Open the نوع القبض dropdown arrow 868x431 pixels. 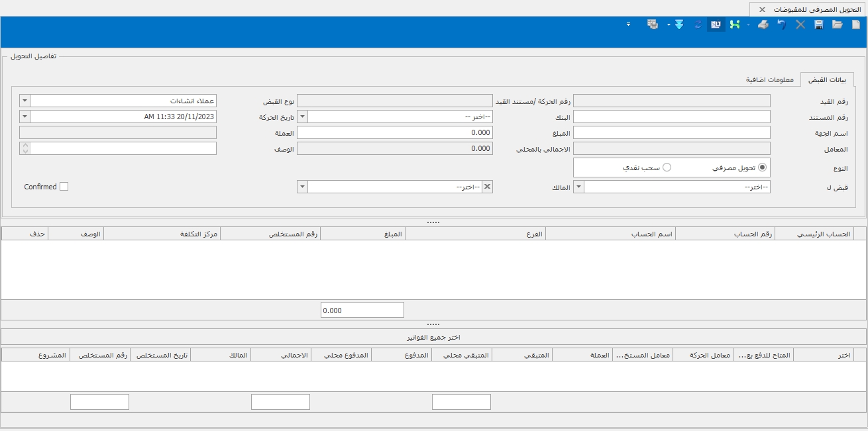(25, 101)
